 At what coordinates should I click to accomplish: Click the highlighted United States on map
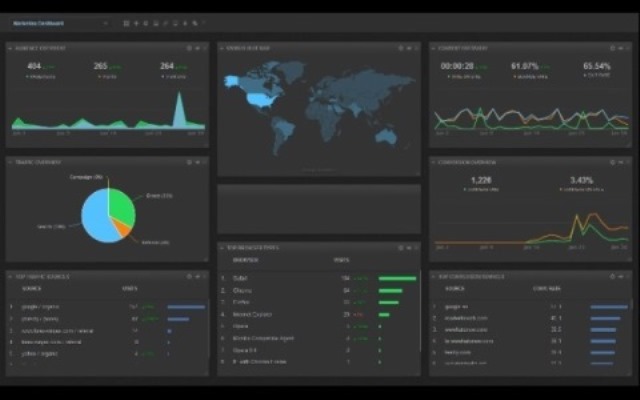[x=261, y=99]
